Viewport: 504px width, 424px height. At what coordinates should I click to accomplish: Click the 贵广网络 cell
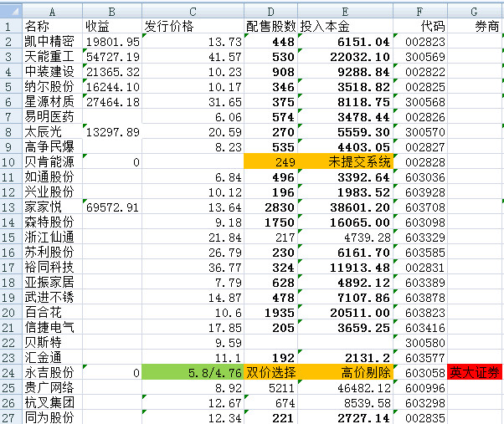53,387
